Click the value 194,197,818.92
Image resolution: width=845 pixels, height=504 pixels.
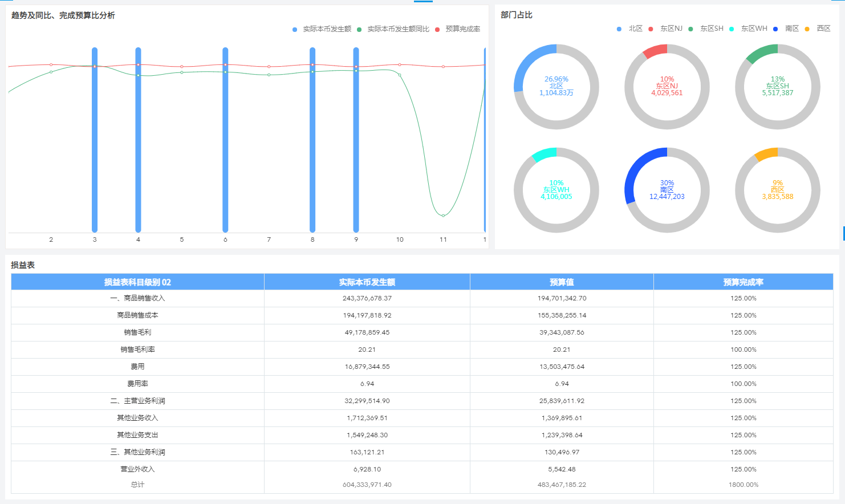(x=367, y=315)
